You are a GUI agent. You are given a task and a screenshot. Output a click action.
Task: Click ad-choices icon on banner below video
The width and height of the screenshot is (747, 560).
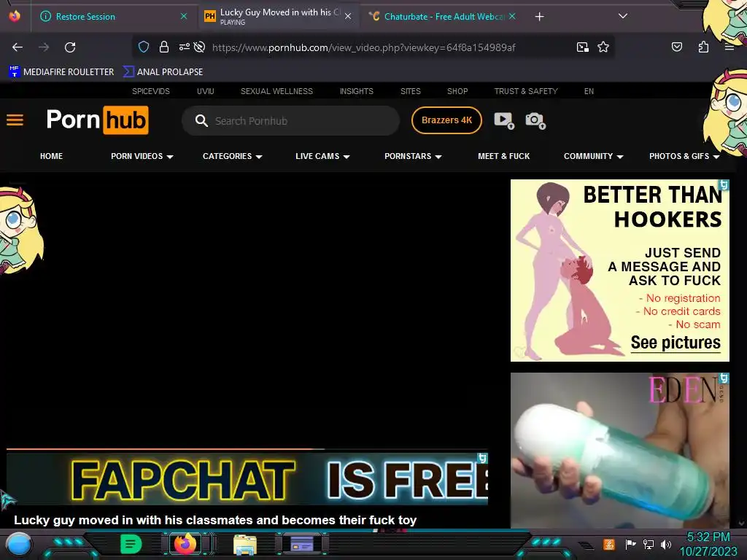pyautogui.click(x=483, y=458)
